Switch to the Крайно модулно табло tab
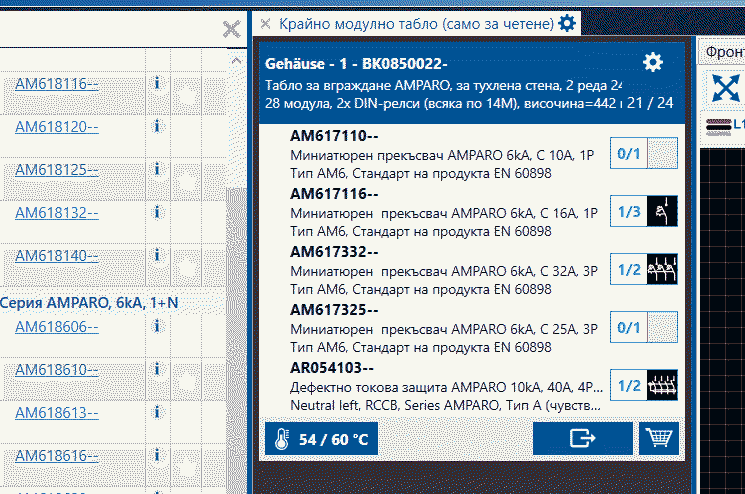 (416, 23)
